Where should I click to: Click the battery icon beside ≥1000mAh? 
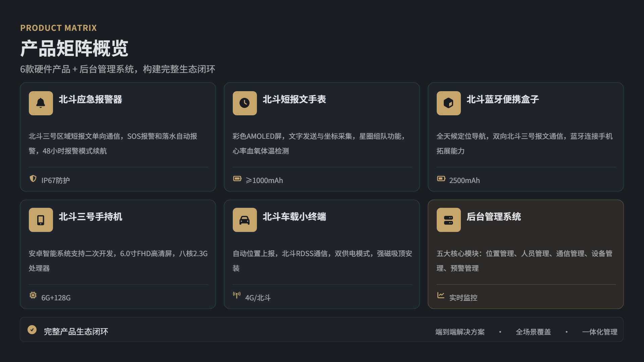pyautogui.click(x=237, y=179)
